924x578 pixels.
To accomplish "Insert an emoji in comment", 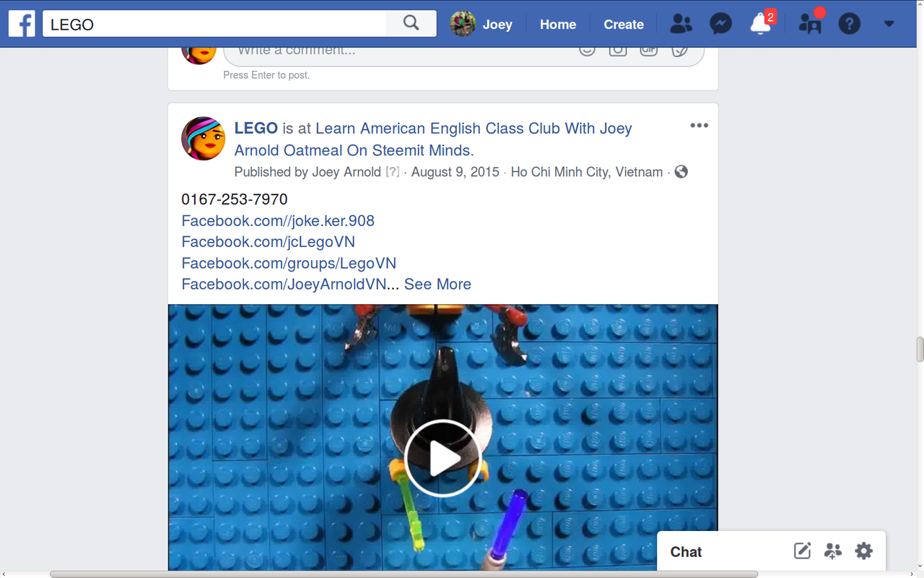I will 587,51.
